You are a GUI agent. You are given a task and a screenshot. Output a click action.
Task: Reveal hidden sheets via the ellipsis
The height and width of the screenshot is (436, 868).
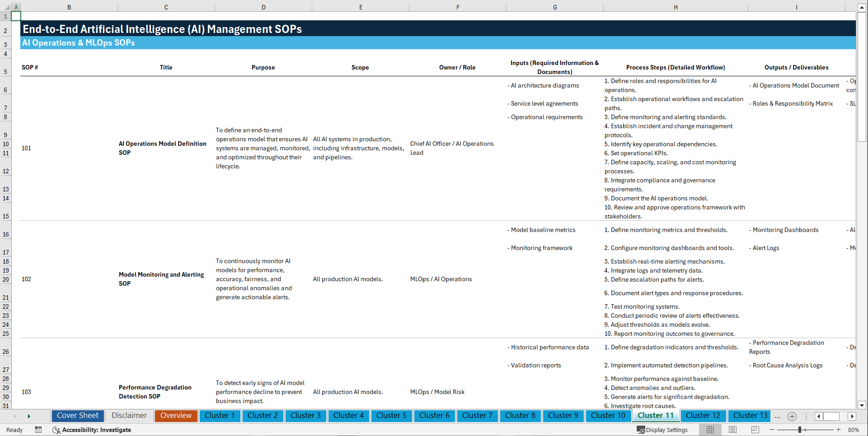click(x=778, y=416)
